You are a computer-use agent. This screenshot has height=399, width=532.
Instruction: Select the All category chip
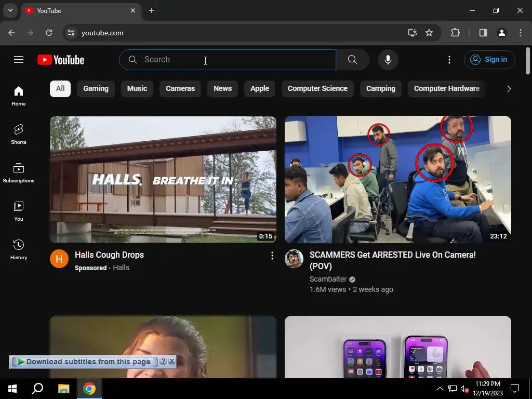tap(60, 88)
